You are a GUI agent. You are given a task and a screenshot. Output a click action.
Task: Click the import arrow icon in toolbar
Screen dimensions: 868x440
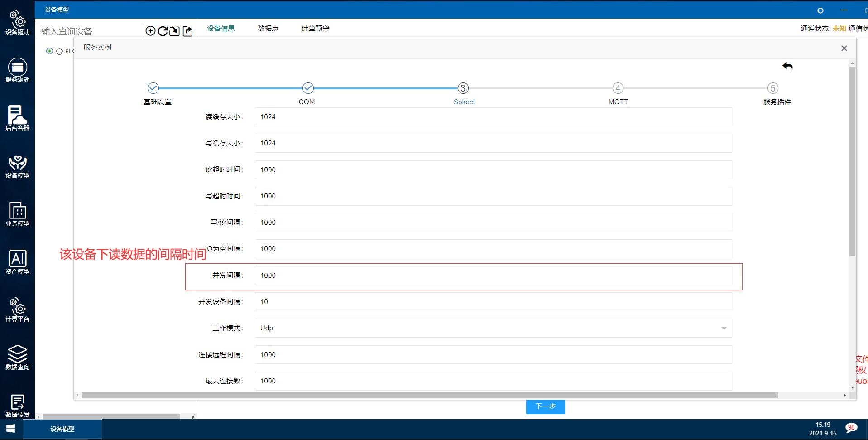(x=175, y=31)
